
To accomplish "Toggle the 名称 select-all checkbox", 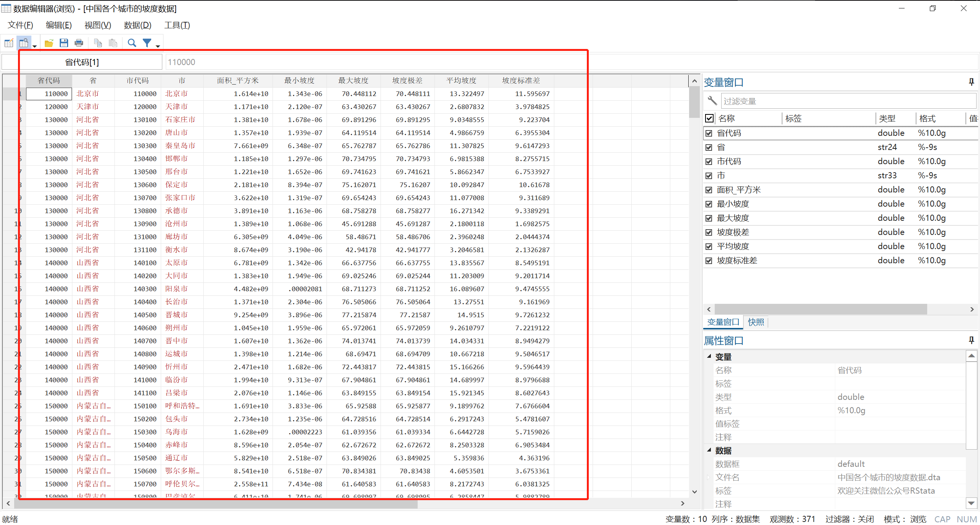I will tap(709, 118).
